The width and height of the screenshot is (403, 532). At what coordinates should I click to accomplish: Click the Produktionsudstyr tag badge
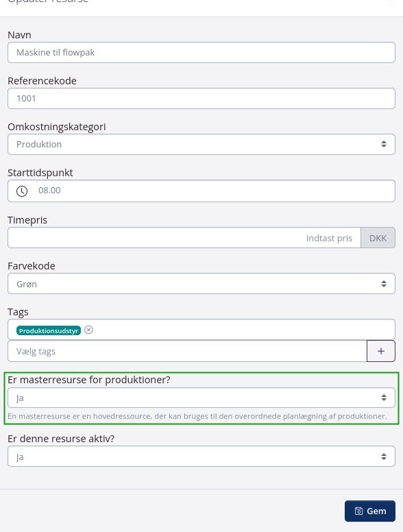(49, 330)
